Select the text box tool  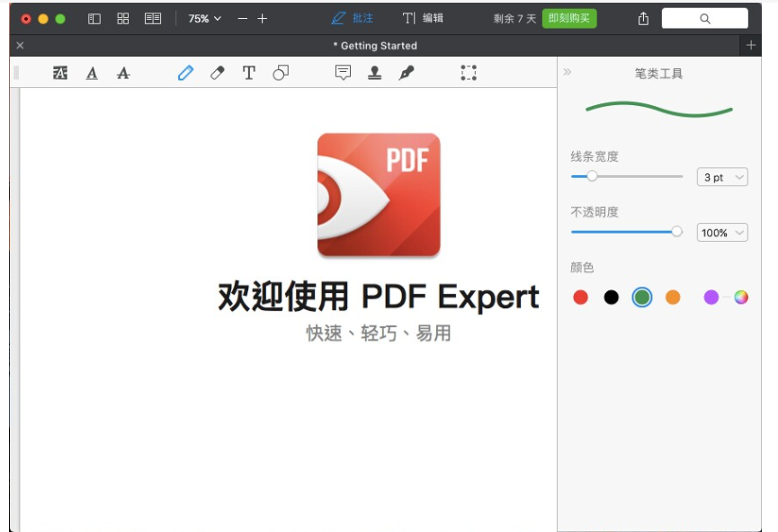point(248,73)
